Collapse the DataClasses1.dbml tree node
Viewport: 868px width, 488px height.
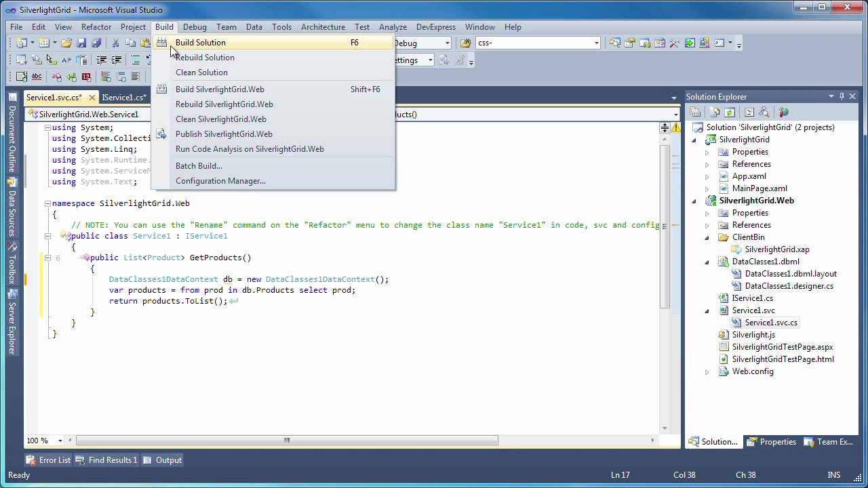click(x=707, y=262)
